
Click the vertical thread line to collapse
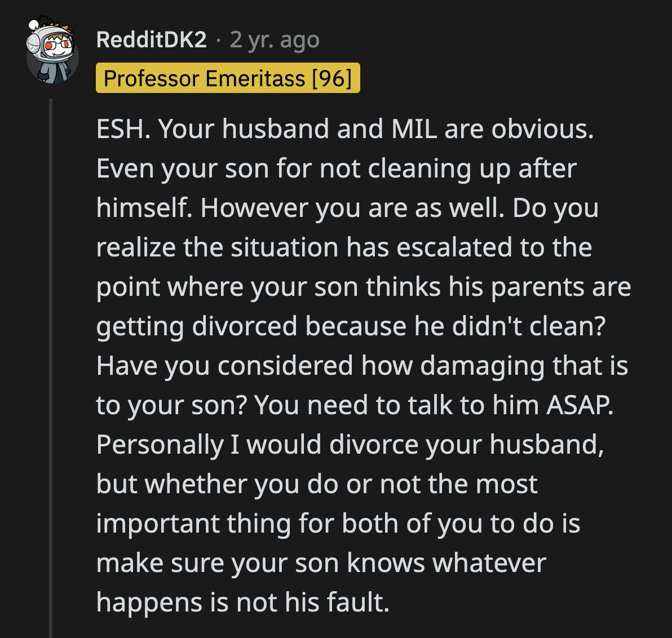[x=51, y=338]
